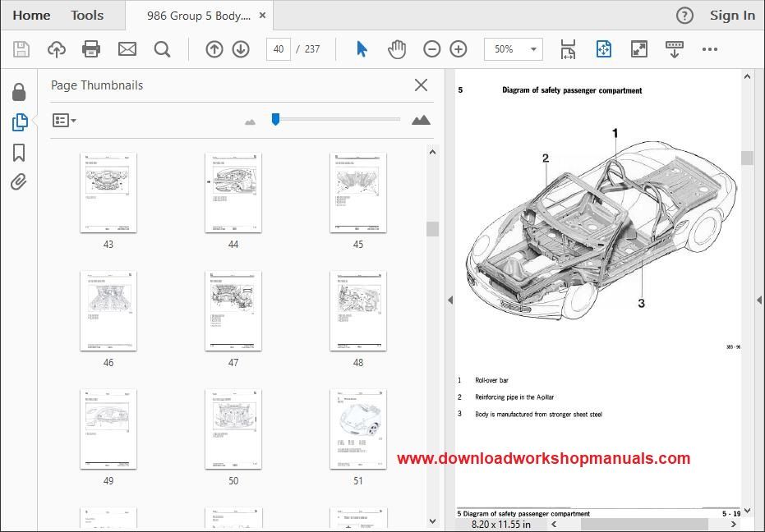The image size is (765, 532).
Task: Collapse left navigation pane arrow
Action: 450,300
